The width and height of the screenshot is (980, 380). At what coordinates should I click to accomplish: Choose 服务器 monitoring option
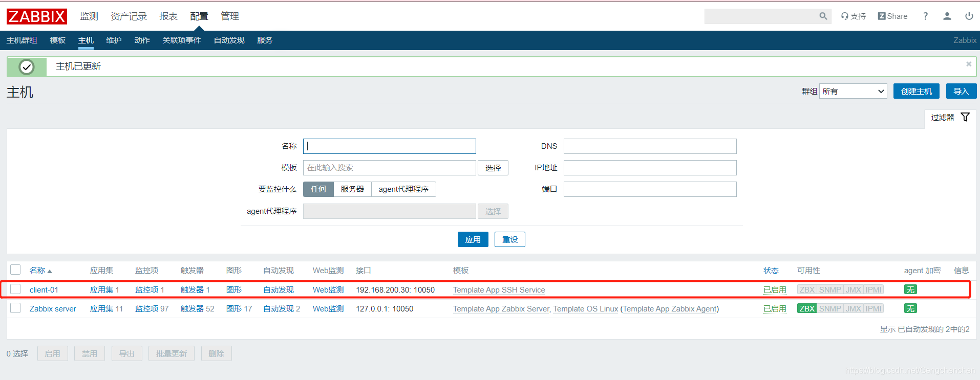point(352,189)
